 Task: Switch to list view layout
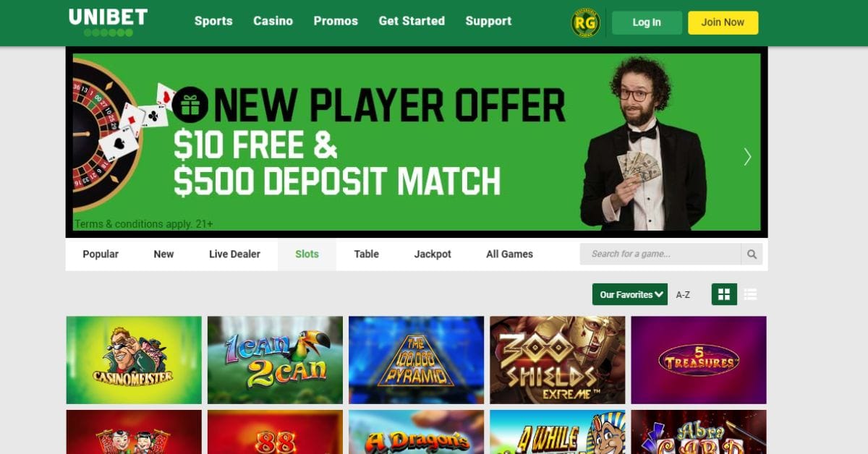click(x=750, y=294)
